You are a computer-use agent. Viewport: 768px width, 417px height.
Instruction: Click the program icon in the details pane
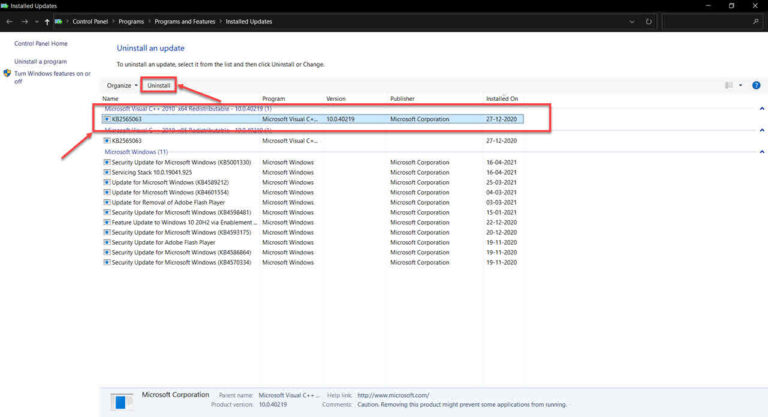(121, 401)
